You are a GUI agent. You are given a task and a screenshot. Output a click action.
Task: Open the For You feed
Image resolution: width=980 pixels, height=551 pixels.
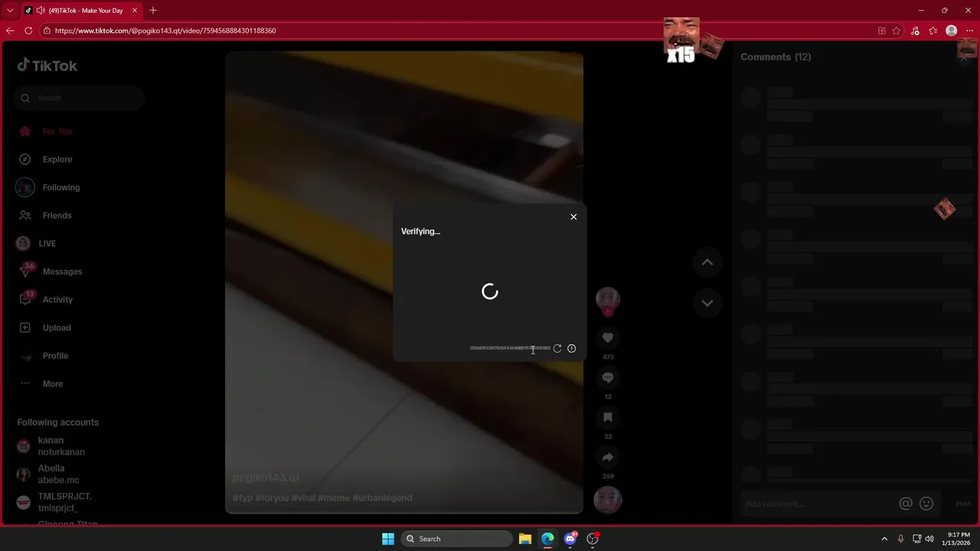57,132
